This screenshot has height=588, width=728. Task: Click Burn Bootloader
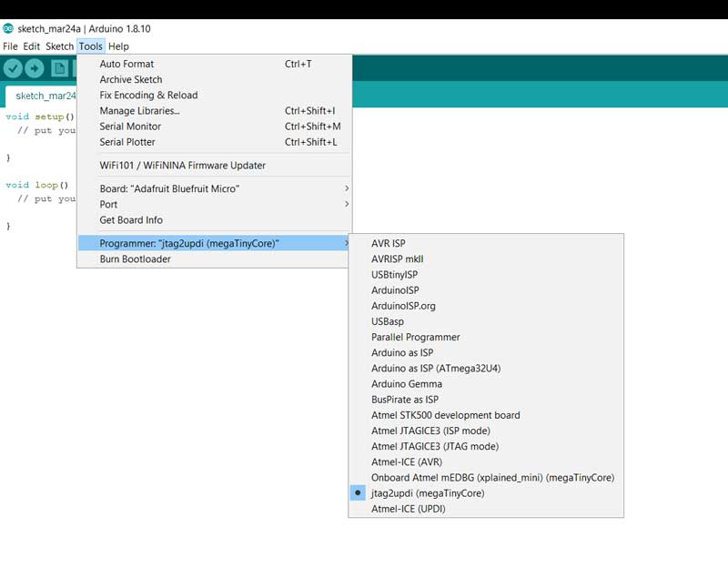[214, 259]
